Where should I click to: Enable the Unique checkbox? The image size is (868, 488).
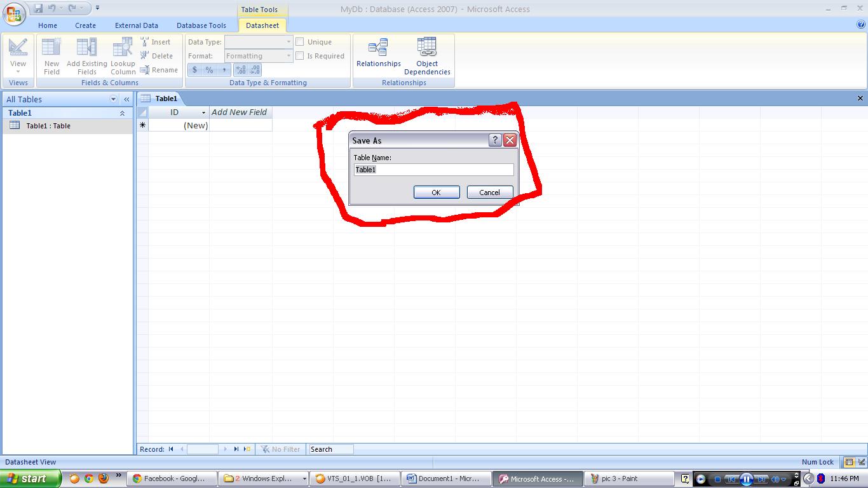(299, 41)
